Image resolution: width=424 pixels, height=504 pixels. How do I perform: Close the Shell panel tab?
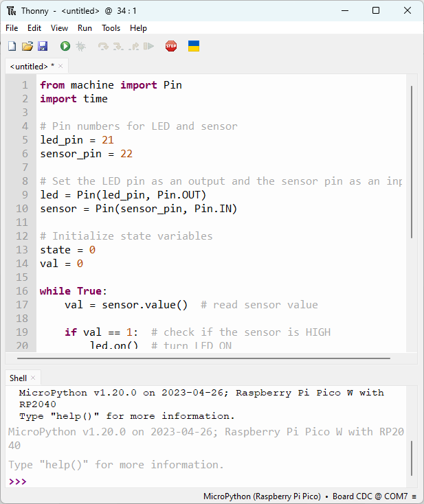coord(33,378)
